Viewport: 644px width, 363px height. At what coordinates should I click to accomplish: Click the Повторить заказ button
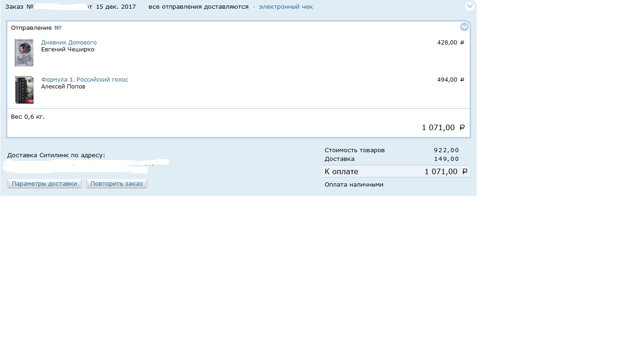(117, 184)
